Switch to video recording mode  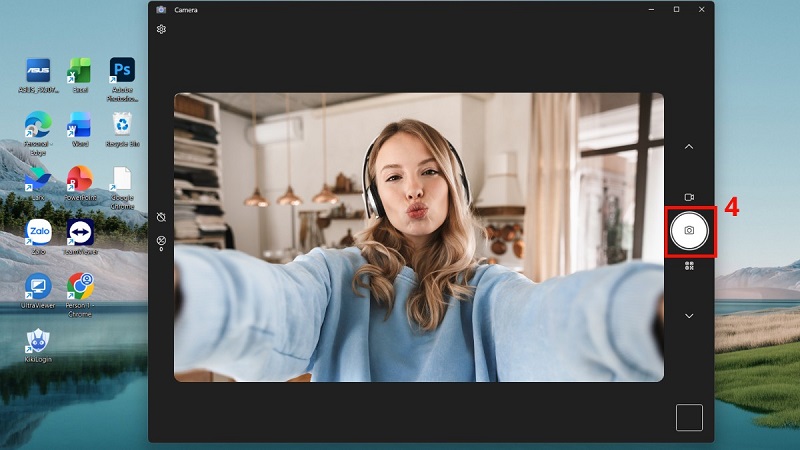689,197
